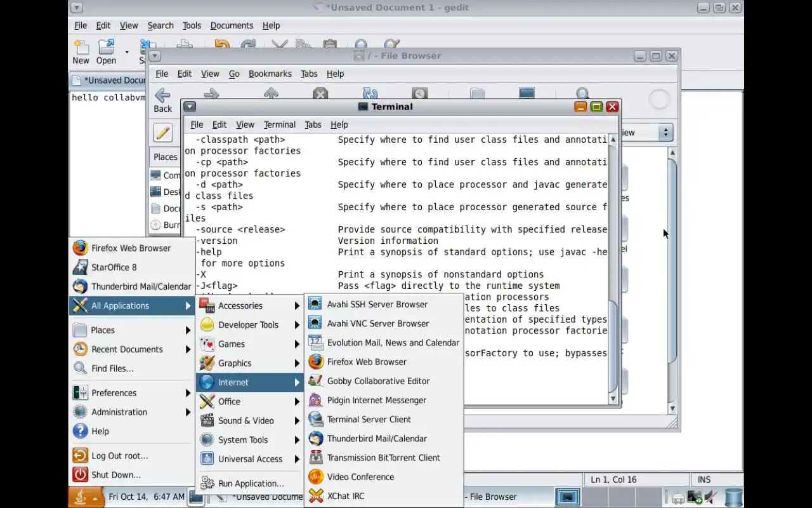Screen dimensions: 812x508
Task: Click the gedit Unsaved Document taskbar button
Action: pyautogui.click(x=259, y=497)
